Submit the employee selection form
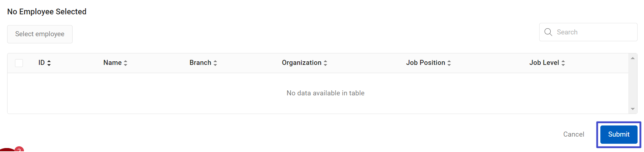The width and height of the screenshot is (644, 152). pyautogui.click(x=619, y=134)
